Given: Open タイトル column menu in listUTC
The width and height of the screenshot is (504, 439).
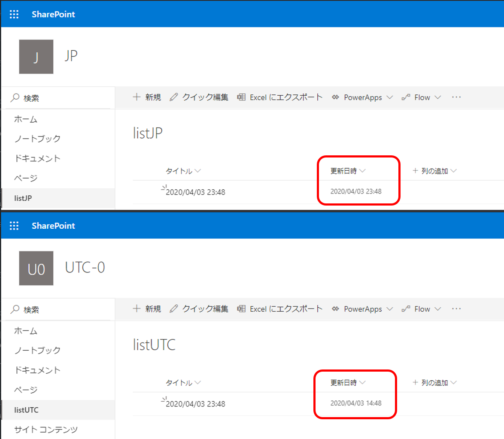Looking at the screenshot, I should [183, 382].
